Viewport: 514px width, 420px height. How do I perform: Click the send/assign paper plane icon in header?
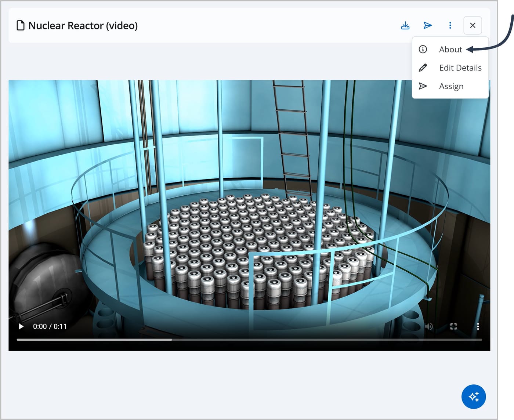[427, 25]
